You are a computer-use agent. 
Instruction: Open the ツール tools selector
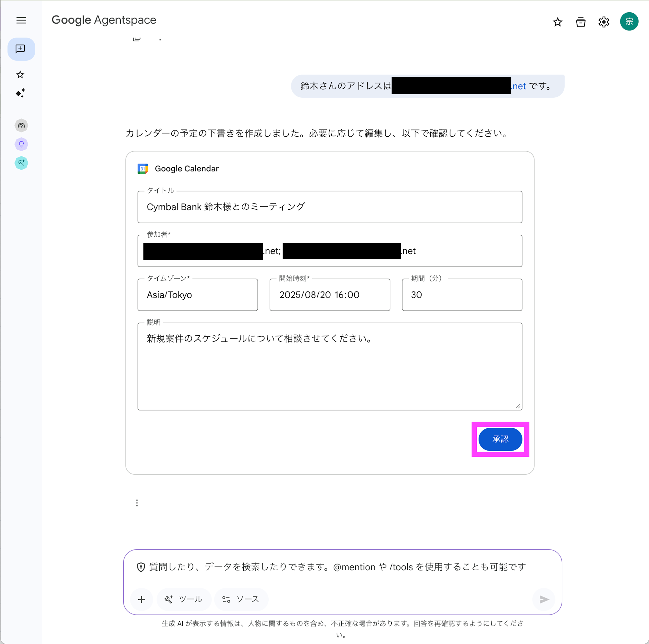184,599
